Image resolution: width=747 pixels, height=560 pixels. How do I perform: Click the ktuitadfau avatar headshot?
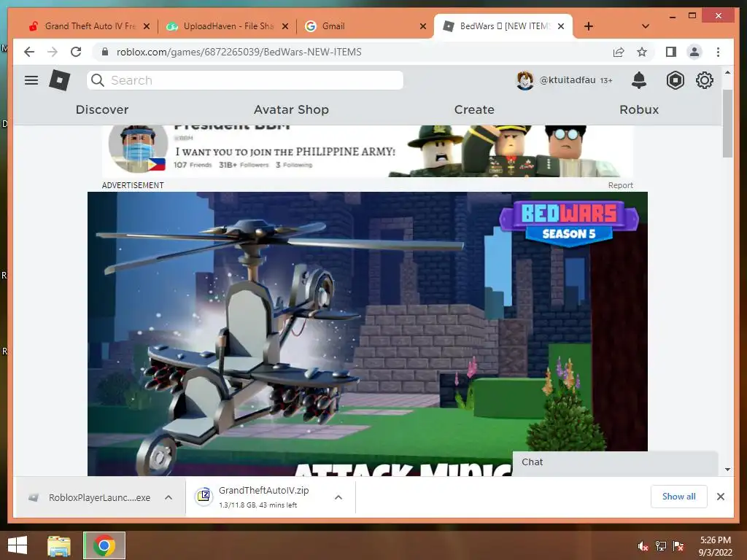525,80
